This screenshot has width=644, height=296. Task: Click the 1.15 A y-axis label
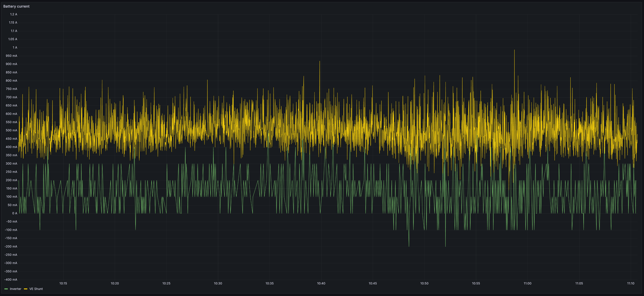tap(13, 23)
